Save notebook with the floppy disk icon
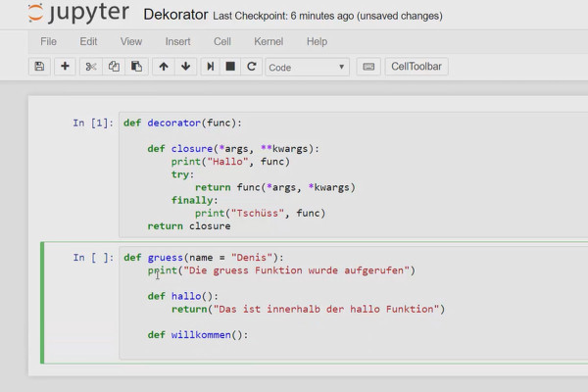This screenshot has width=588, height=392. click(x=39, y=67)
